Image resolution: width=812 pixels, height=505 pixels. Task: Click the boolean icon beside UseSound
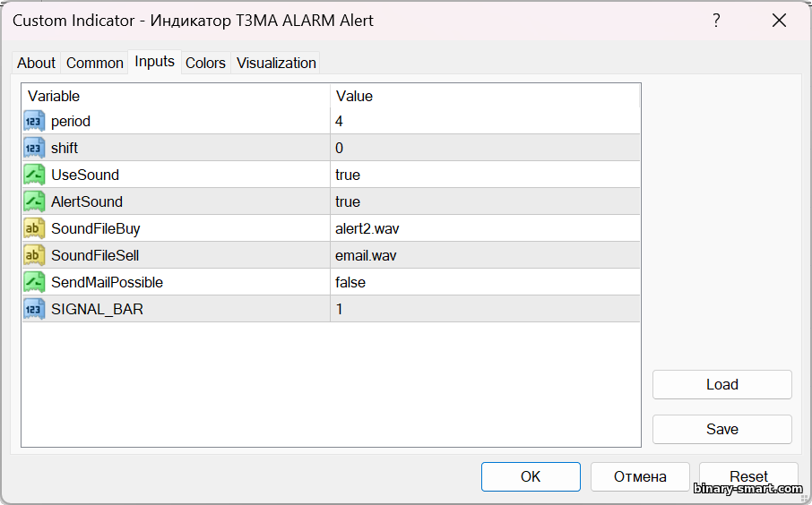tap(34, 175)
